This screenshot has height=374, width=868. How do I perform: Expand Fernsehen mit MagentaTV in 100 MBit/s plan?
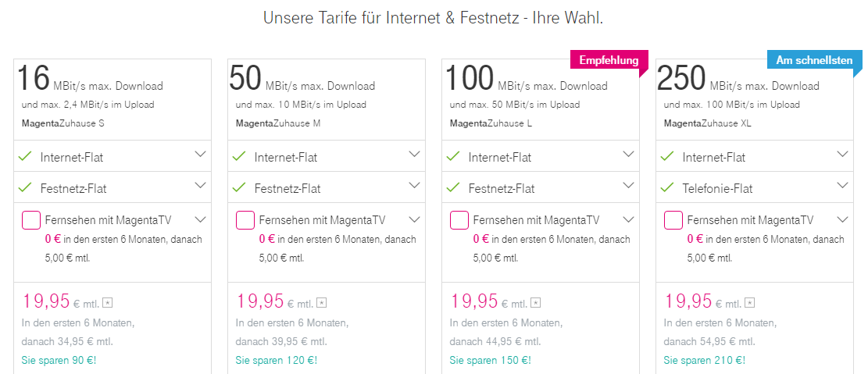[629, 219]
